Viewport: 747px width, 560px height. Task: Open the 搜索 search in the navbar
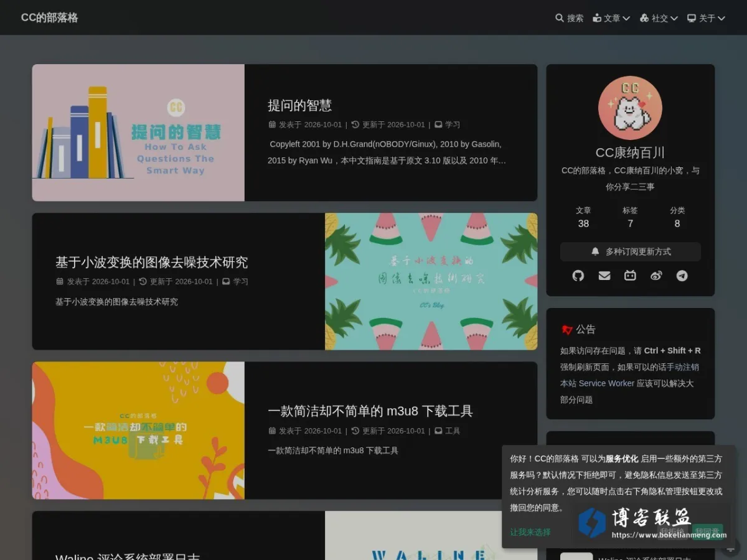(x=569, y=18)
